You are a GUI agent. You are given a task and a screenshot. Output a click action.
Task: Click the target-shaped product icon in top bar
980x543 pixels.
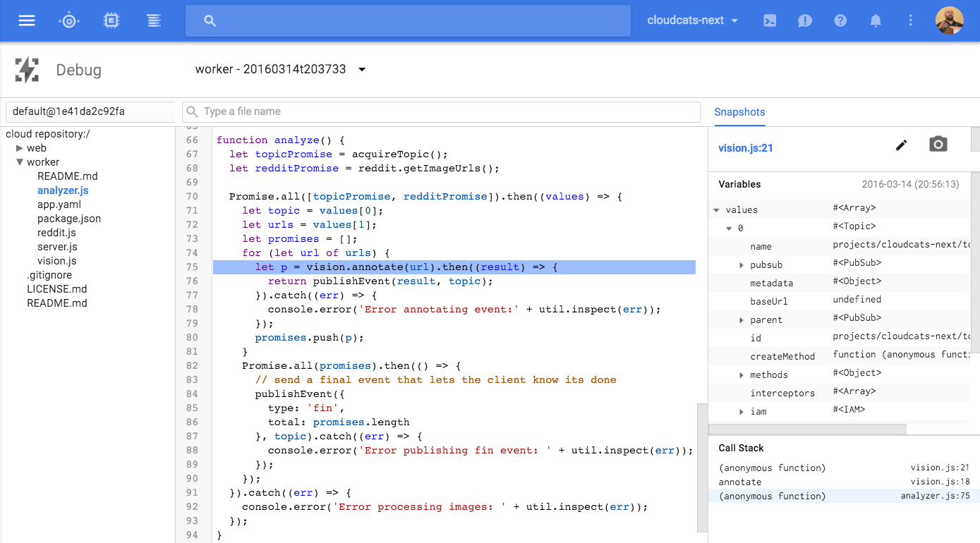[69, 20]
